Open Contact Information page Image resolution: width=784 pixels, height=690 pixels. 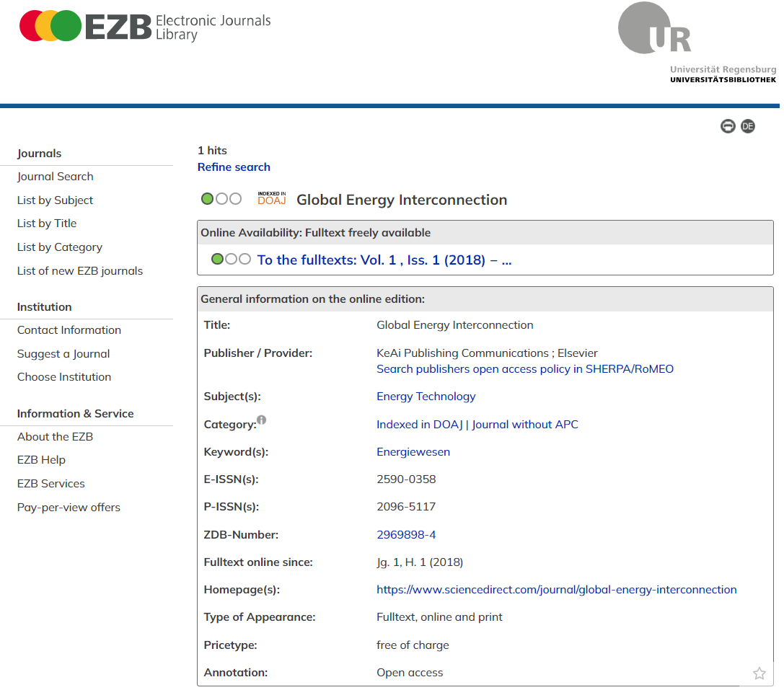pyautogui.click(x=69, y=330)
